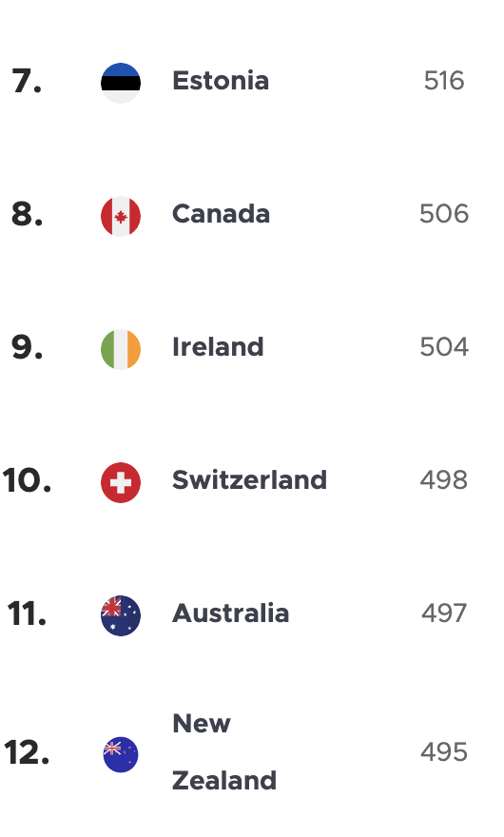Click the rank number 10.

(x=27, y=480)
